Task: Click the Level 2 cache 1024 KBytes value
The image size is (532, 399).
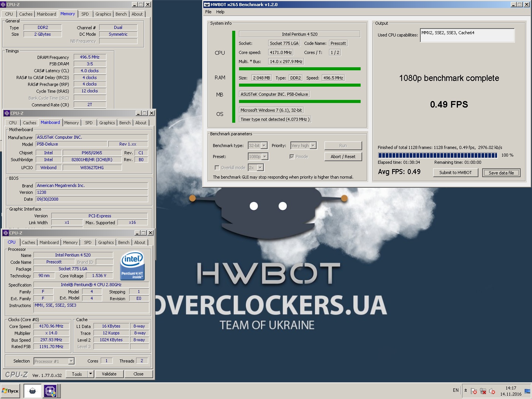Action: coord(111,340)
